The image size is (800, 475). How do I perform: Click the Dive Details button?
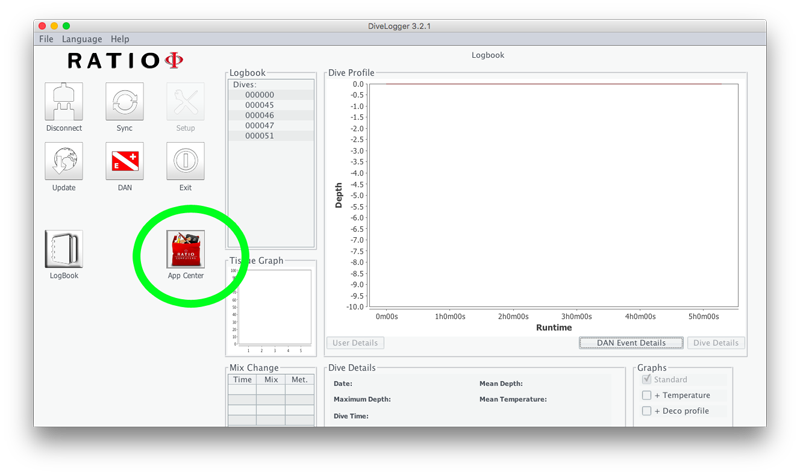716,343
